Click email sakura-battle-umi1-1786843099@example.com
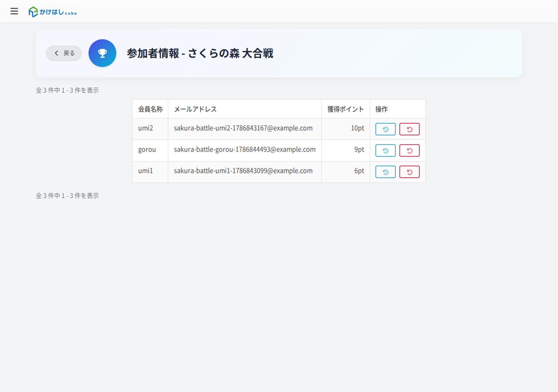 [x=243, y=171]
